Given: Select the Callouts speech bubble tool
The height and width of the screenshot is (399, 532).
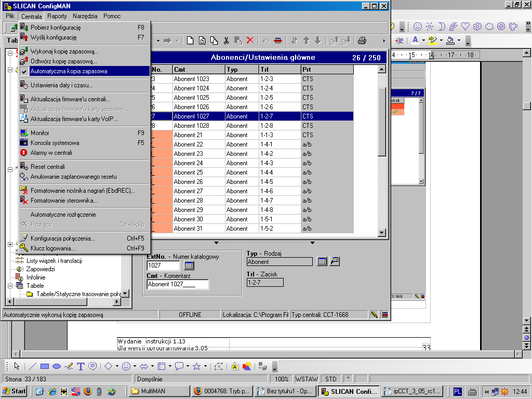Looking at the screenshot, I should 92,366.
